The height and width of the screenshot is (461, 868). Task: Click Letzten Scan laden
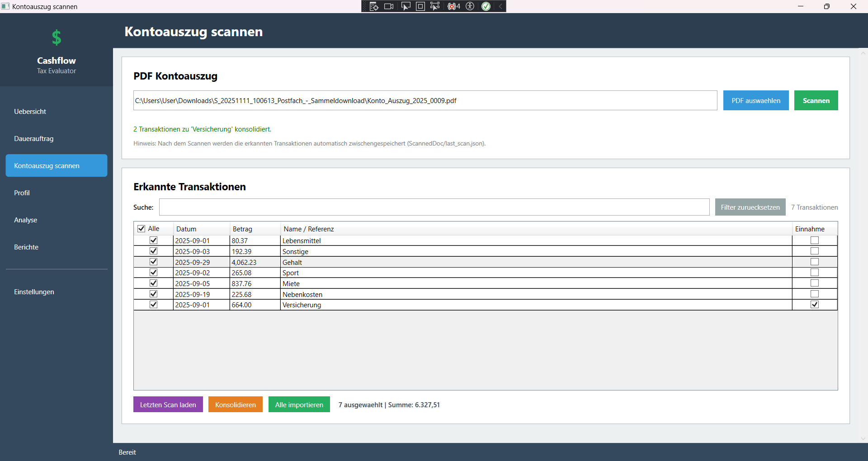tap(168, 405)
